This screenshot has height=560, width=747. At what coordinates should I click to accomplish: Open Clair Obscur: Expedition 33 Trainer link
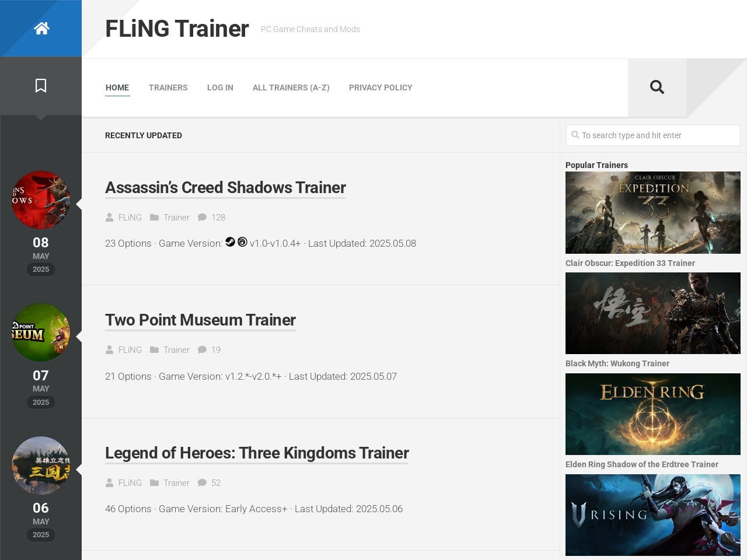[630, 263]
